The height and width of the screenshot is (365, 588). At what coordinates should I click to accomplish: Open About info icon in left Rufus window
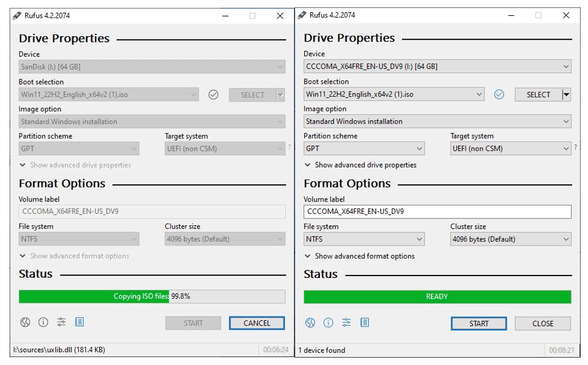(43, 322)
